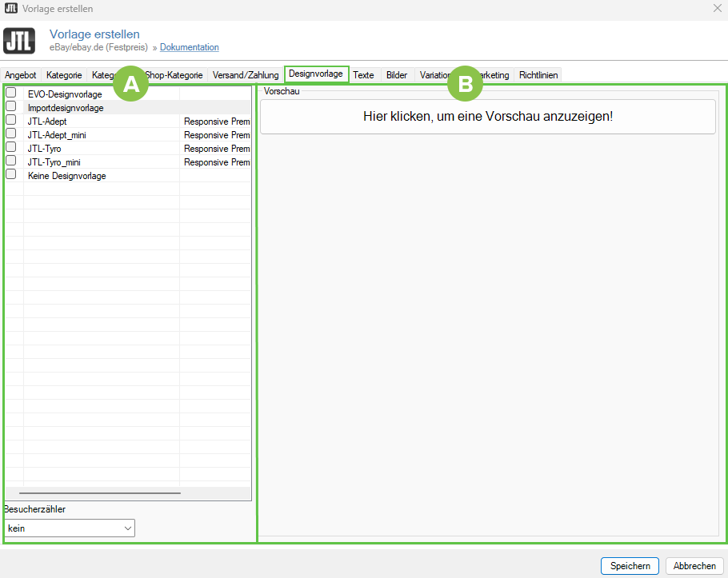Image resolution: width=728 pixels, height=578 pixels.
Task: Tick the EVO-Designvorlage checkbox
Action: (11, 94)
